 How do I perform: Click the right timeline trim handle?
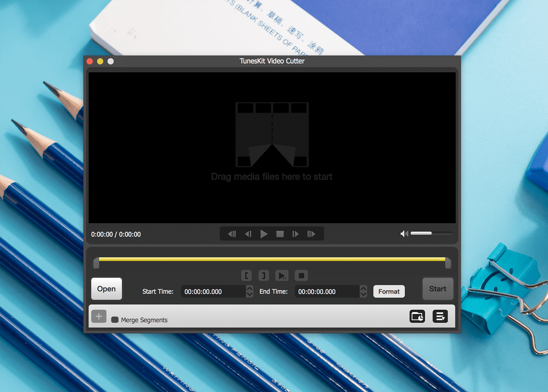[448, 263]
